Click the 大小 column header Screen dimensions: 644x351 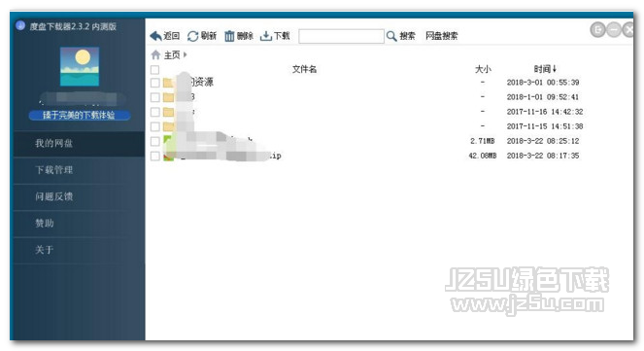tap(483, 69)
